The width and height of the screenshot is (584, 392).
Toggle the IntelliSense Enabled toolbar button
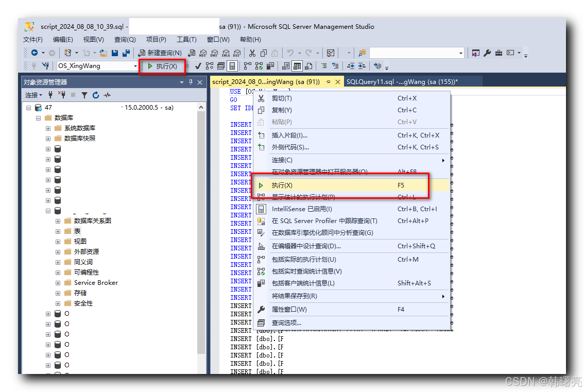click(232, 66)
